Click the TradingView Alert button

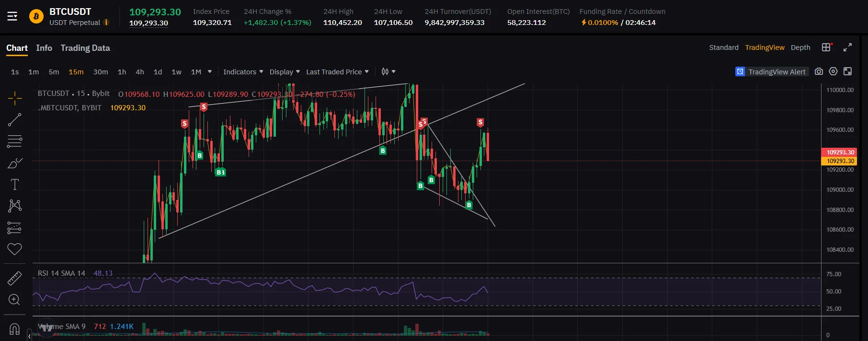tap(772, 71)
